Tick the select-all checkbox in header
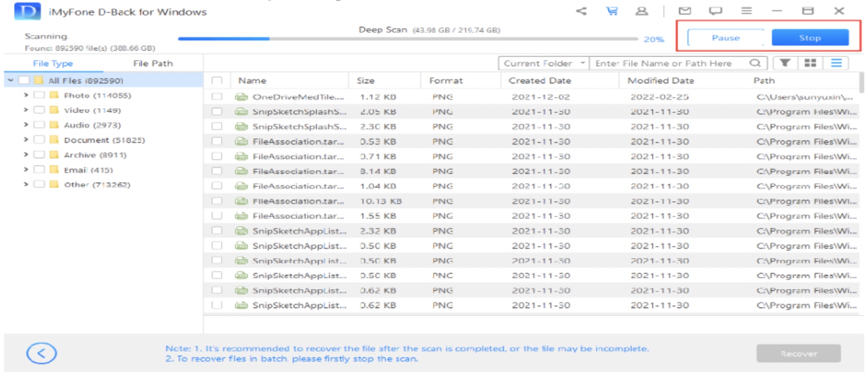Viewport: 868px width, 381px height. click(217, 81)
